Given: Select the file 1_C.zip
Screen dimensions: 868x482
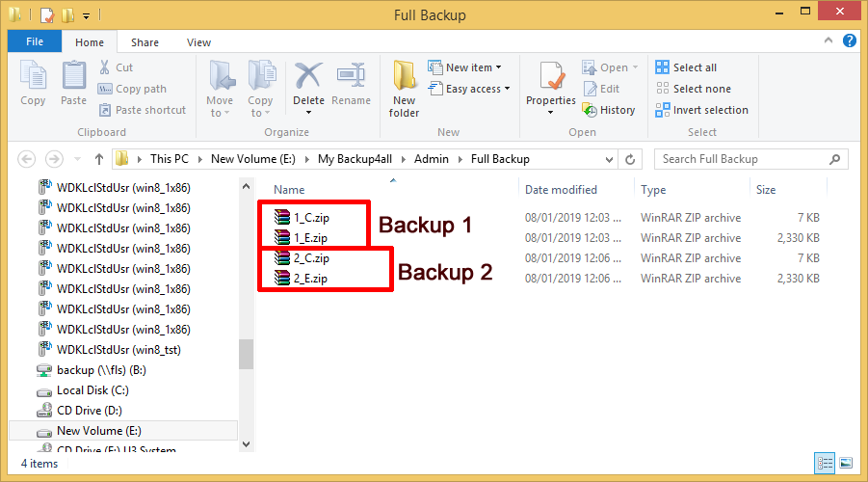Looking at the screenshot, I should [x=302, y=218].
